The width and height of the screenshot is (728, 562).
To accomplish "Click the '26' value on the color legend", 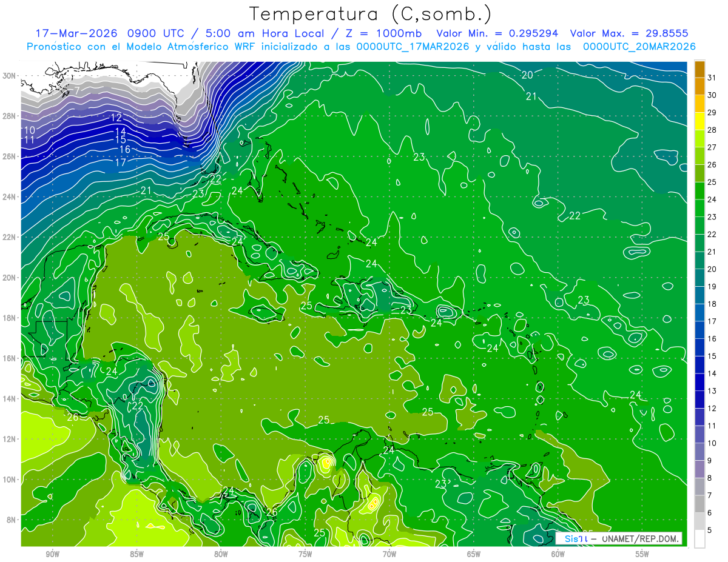I will pyautogui.click(x=712, y=165).
